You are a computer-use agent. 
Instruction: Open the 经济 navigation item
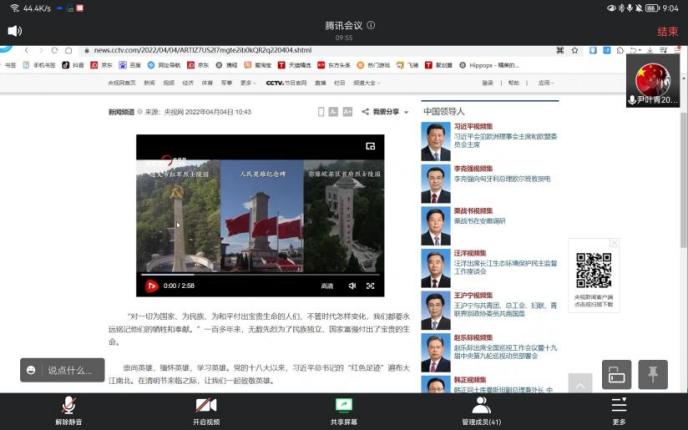click(188, 82)
